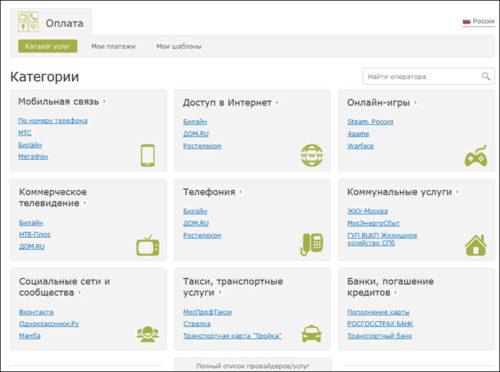Expand Онлайн-игры category arrow
This screenshot has height=372, width=500.
(x=415, y=103)
